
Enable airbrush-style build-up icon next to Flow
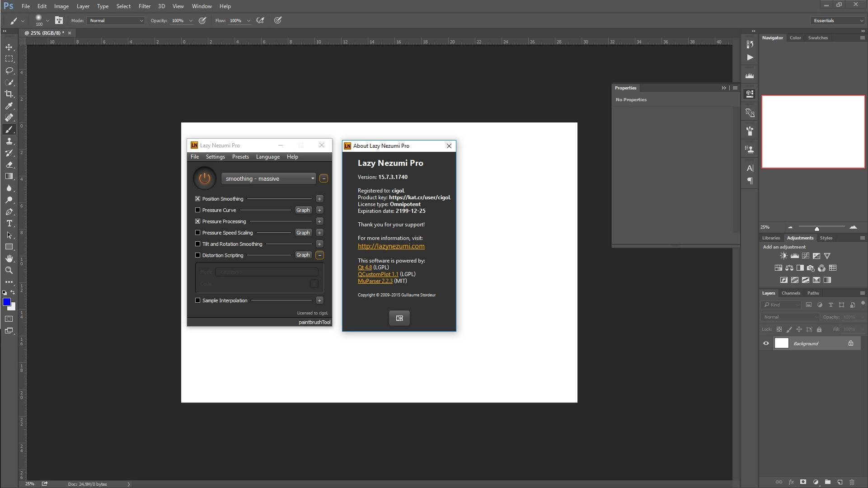coord(260,20)
